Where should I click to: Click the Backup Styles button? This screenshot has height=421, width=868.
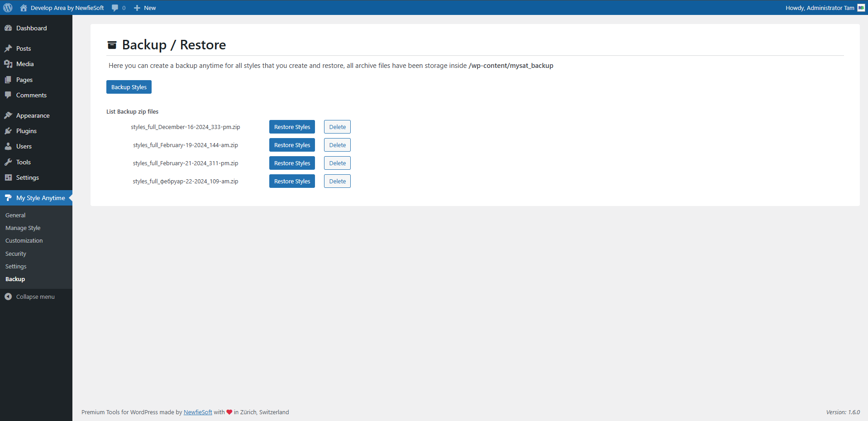[129, 87]
